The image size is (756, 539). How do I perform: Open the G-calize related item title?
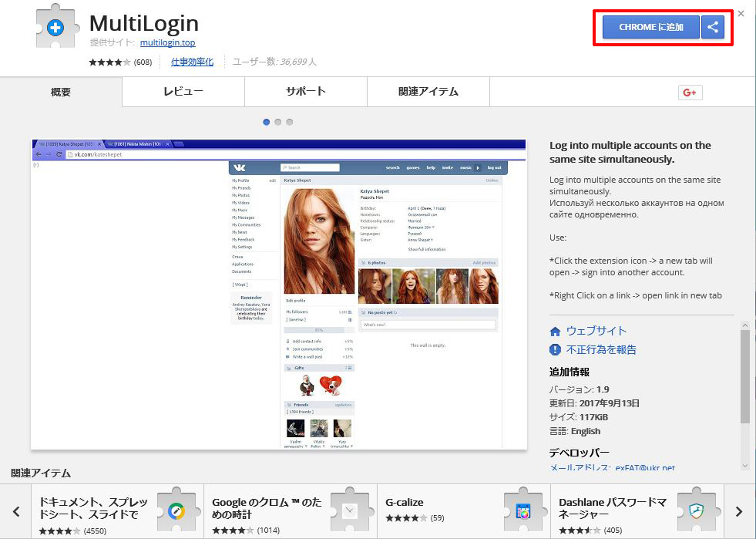click(x=405, y=502)
